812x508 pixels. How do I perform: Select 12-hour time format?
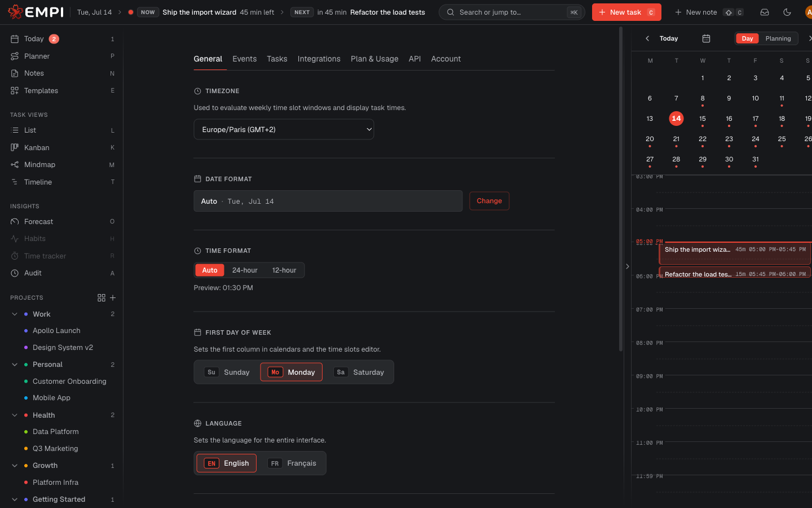[x=284, y=270]
